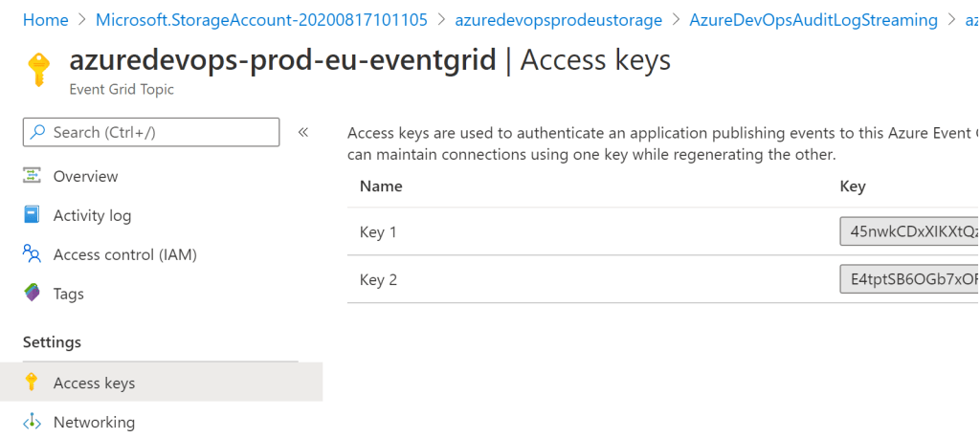Collapse the sidebar with double chevron

tap(303, 132)
